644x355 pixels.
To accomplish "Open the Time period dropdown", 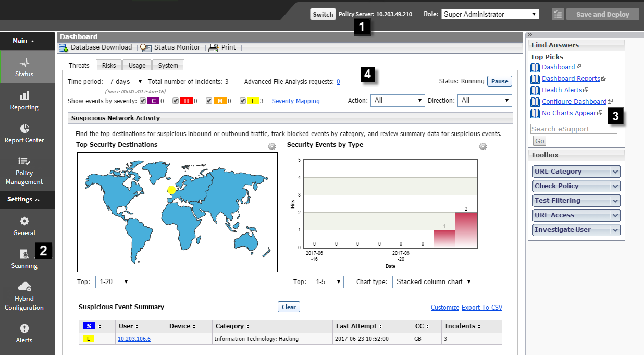I will click(126, 82).
